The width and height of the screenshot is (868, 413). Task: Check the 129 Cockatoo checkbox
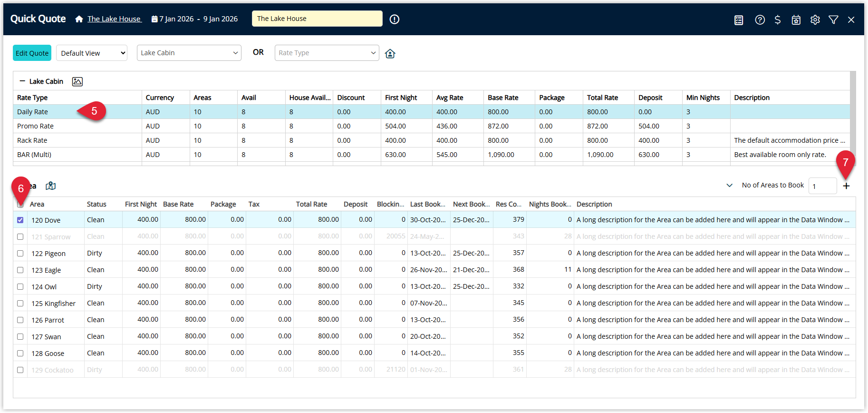(20, 370)
